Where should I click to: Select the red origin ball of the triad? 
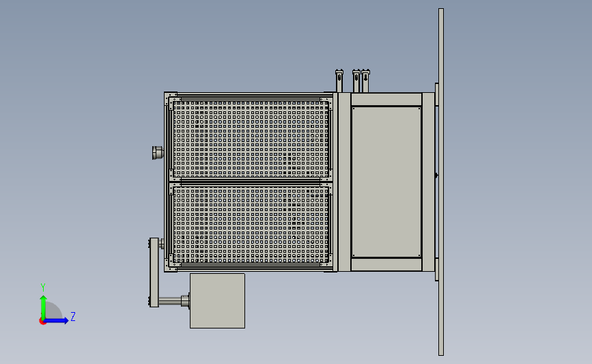click(x=42, y=322)
